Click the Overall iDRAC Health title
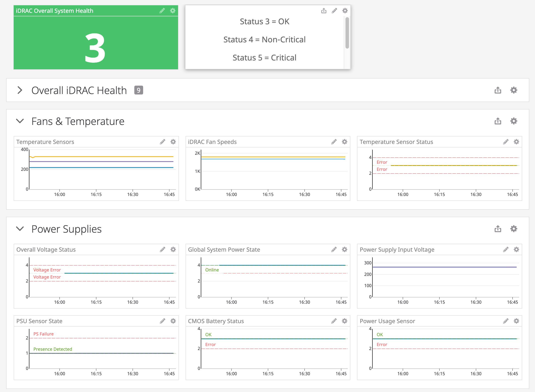This screenshot has height=392, width=535. coord(79,90)
